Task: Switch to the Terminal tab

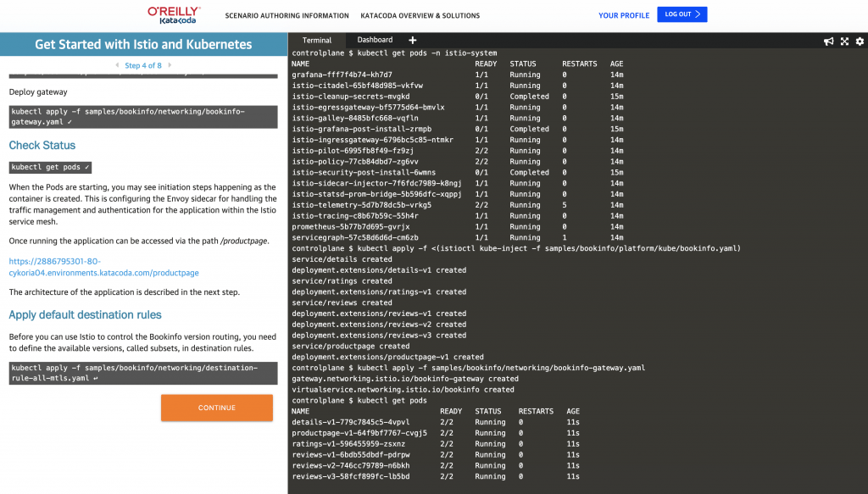Action: tap(317, 40)
